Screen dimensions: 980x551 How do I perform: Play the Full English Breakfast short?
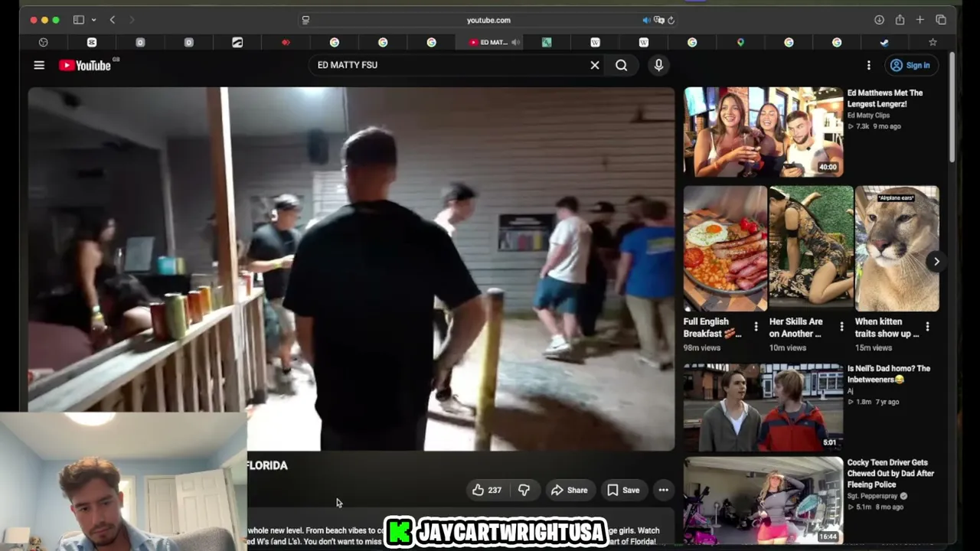pos(725,249)
